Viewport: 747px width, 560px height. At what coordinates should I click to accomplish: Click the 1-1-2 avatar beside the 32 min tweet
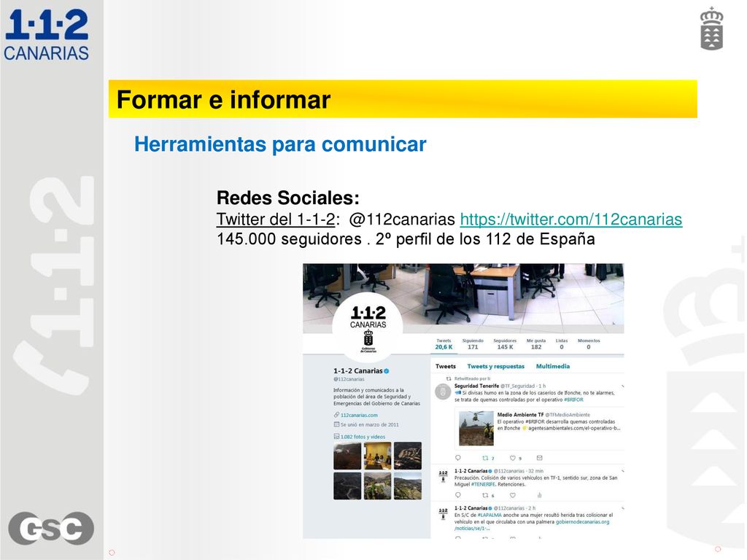tap(443, 475)
